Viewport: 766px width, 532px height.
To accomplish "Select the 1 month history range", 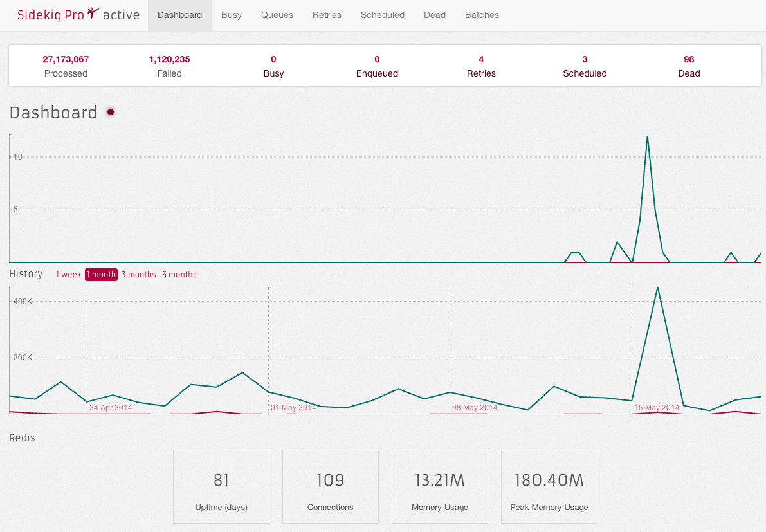I will coord(102,275).
